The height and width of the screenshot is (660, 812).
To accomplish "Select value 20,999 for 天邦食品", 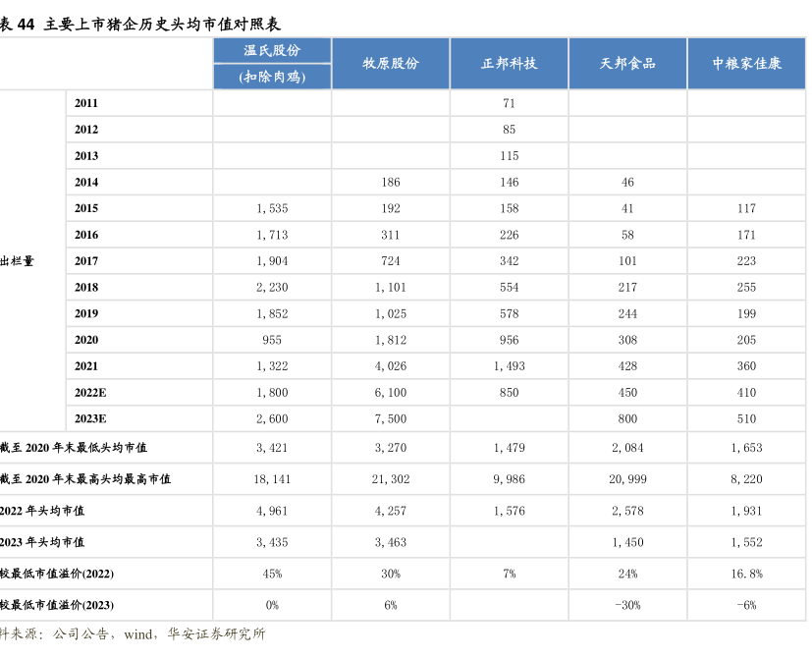I will tap(627, 479).
